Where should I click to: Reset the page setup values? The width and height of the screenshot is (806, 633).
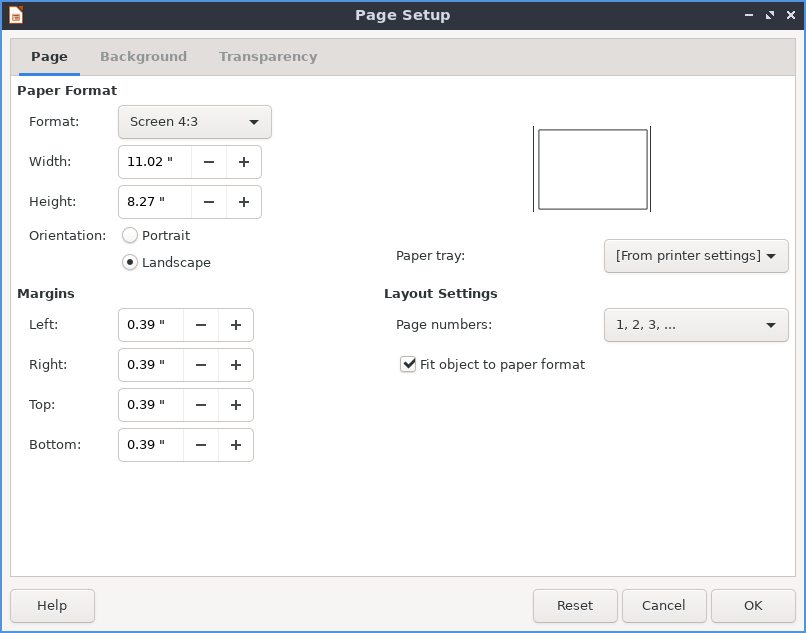575,606
